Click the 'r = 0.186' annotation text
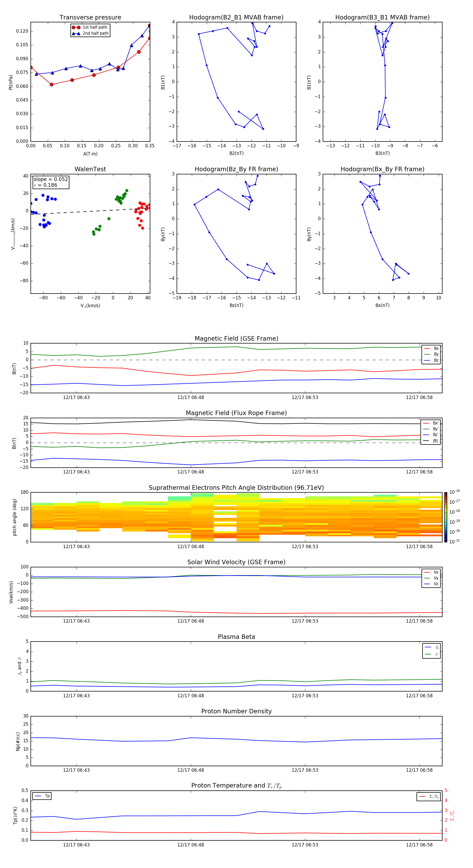This screenshot has width=473, height=868. tap(45, 185)
